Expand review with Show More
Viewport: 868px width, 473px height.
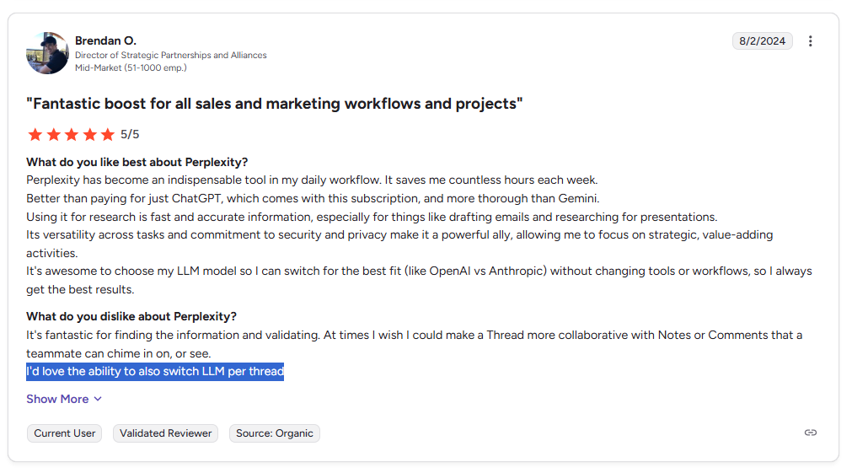tap(64, 399)
